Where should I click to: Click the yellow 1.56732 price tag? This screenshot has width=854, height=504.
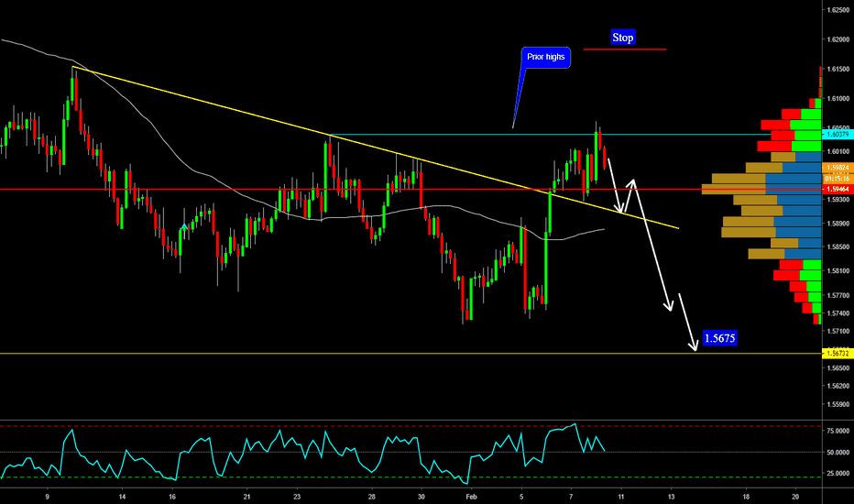point(838,353)
